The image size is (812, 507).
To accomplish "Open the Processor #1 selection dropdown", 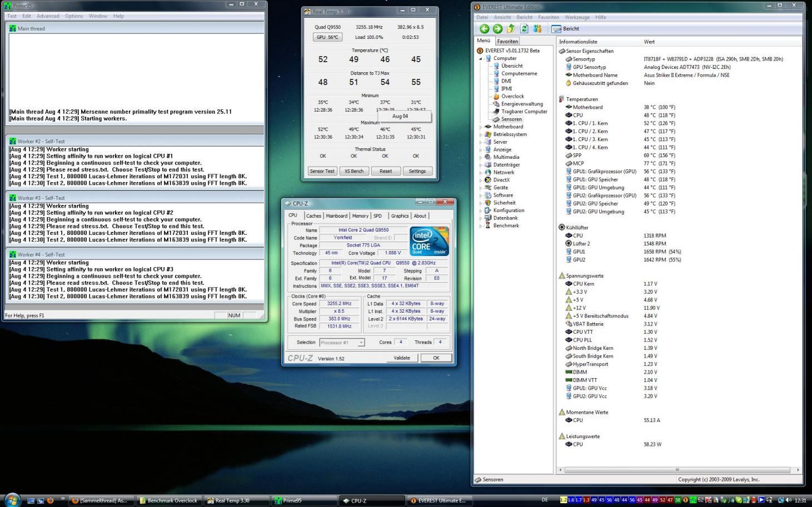I will (x=342, y=343).
